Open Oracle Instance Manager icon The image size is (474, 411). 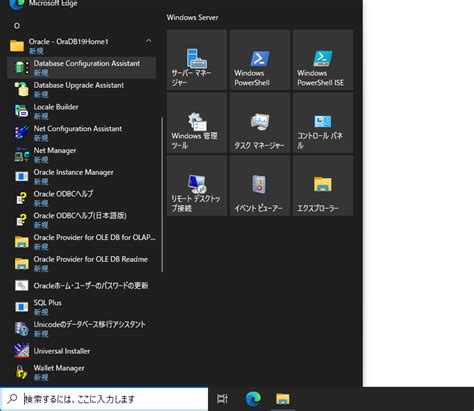click(x=22, y=176)
